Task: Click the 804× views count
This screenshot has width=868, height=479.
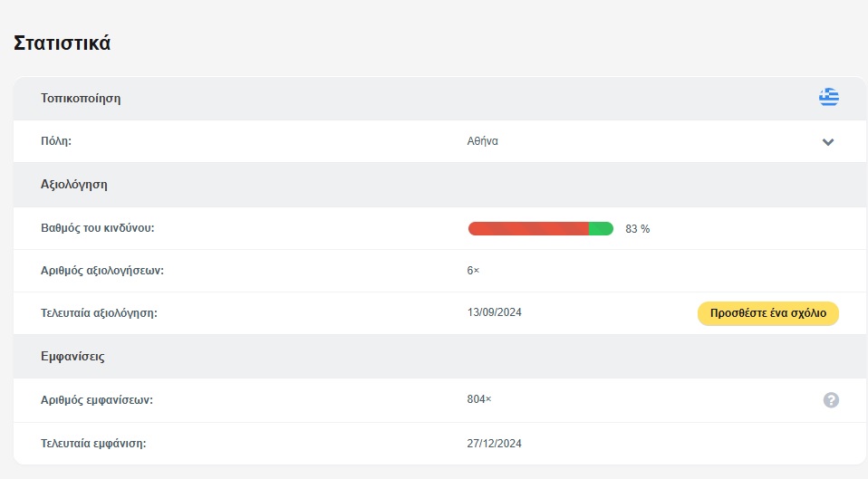Action: [x=479, y=399]
